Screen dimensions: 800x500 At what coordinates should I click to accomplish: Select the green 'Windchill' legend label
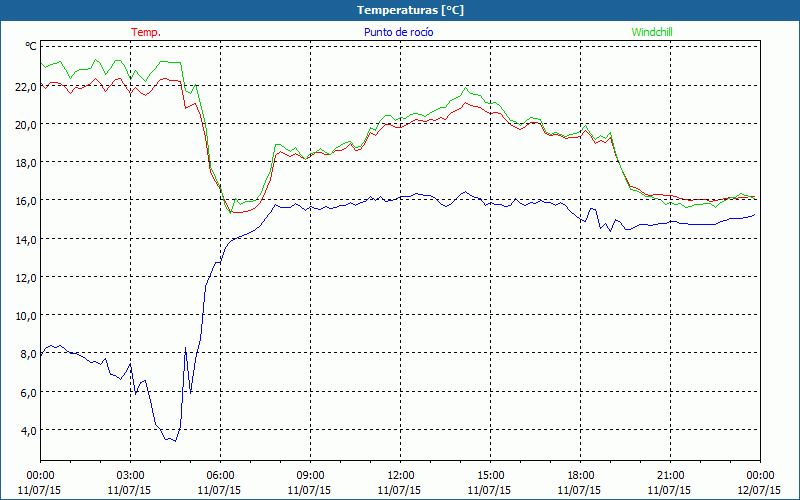(652, 32)
